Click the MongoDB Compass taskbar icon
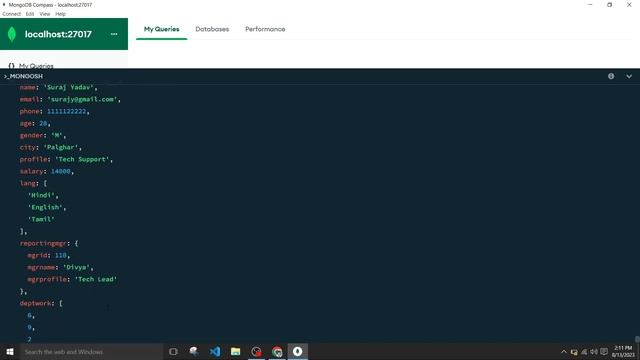 (298, 351)
